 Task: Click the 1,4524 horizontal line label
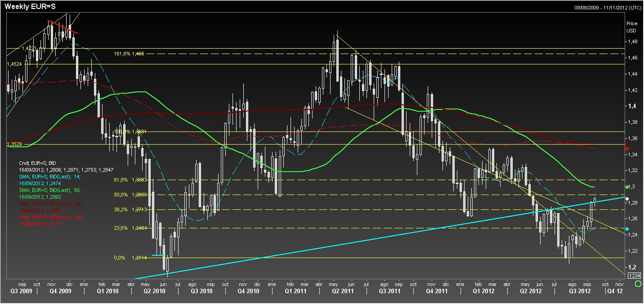(14, 64)
